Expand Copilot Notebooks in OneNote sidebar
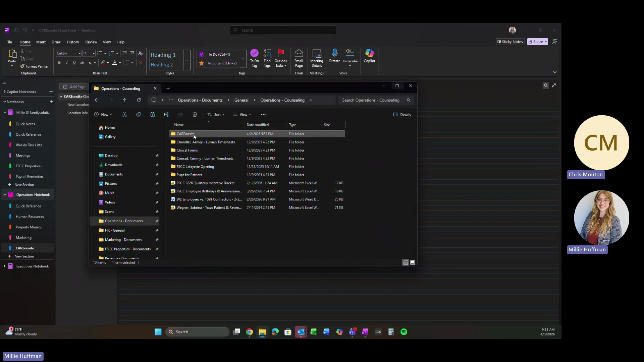Viewport: 644px width, 362px height. pyautogui.click(x=4, y=92)
